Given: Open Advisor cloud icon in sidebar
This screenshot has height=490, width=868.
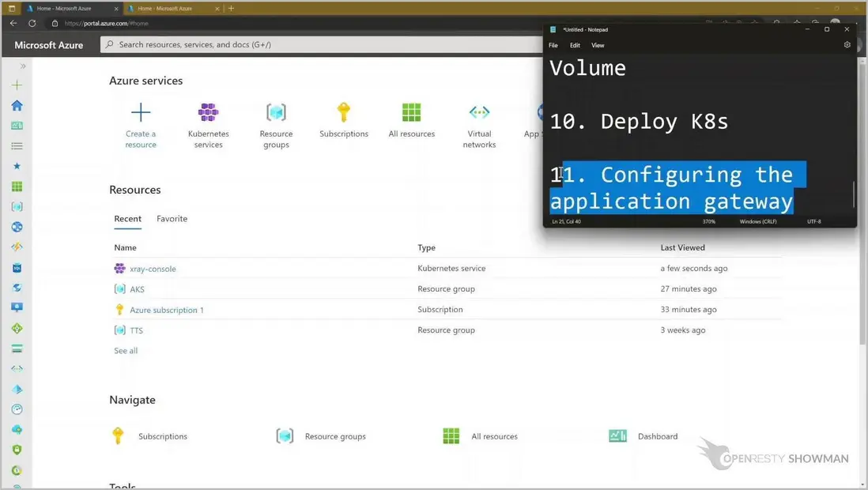Looking at the screenshot, I should [17, 430].
